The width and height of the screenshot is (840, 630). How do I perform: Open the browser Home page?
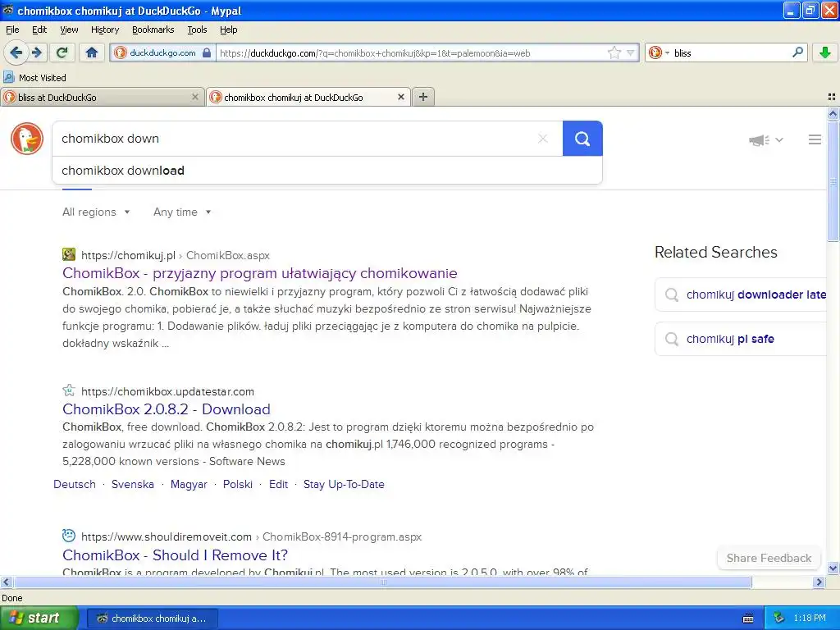point(92,52)
